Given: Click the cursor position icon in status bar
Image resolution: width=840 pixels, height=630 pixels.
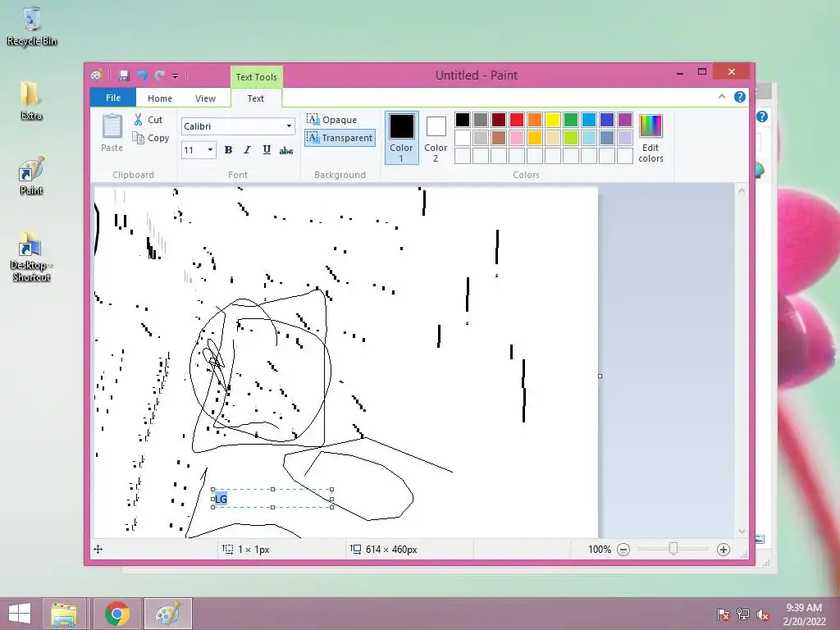Looking at the screenshot, I should 98,549.
